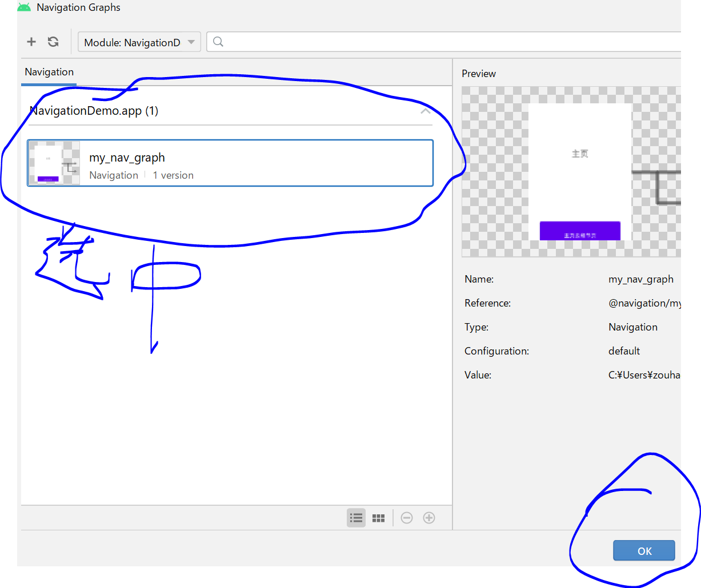Click the NavigationDemo.app (1) header text
This screenshot has width=701, height=588.
point(94,111)
